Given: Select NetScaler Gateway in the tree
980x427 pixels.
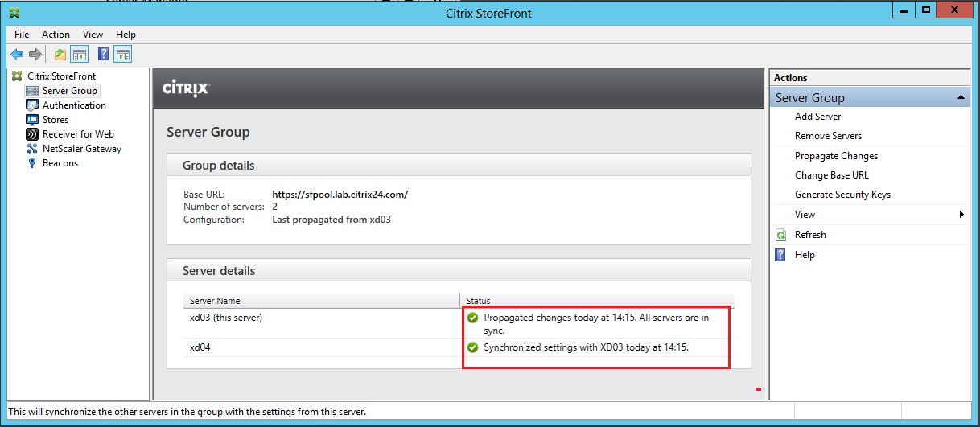Looking at the screenshot, I should pyautogui.click(x=82, y=149).
